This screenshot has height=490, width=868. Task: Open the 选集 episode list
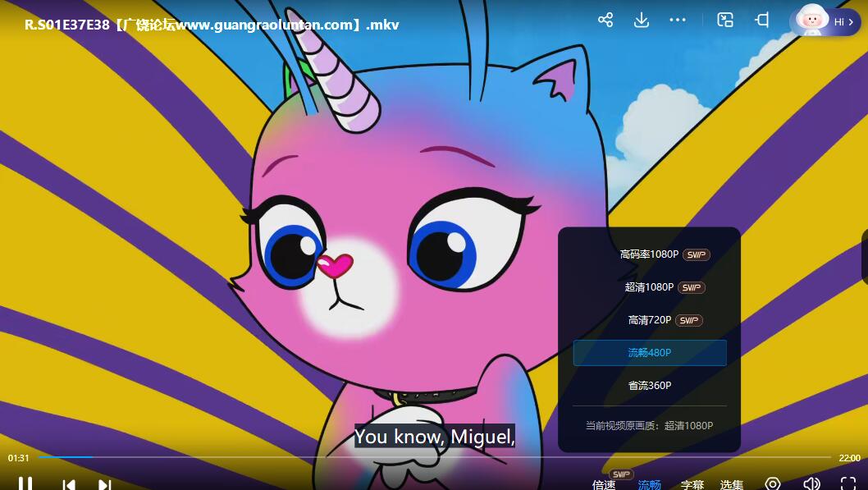click(x=731, y=484)
